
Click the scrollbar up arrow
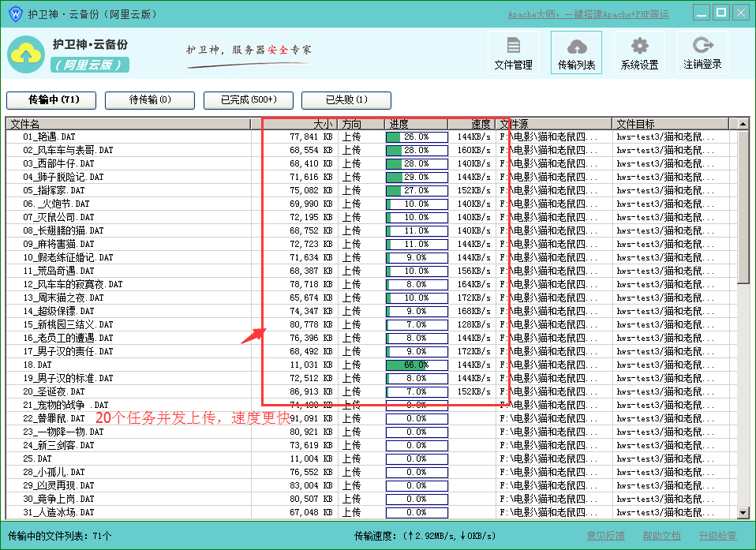click(743, 123)
